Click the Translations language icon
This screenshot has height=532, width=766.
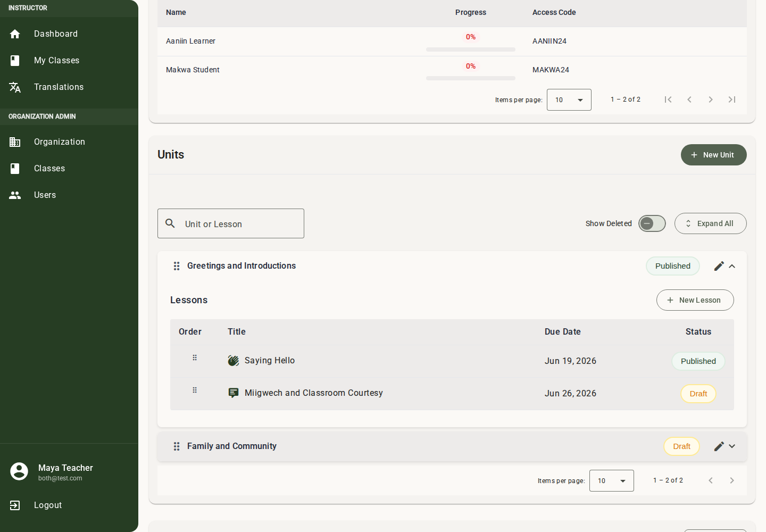(x=15, y=87)
